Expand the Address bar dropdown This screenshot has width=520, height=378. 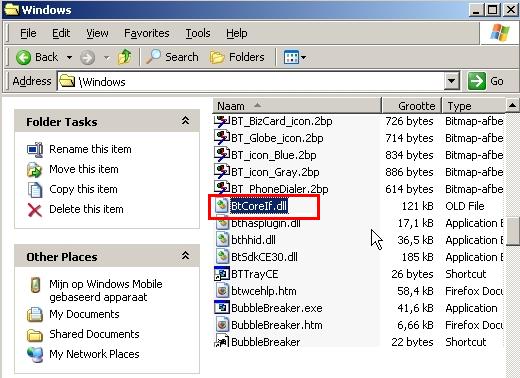click(x=452, y=81)
